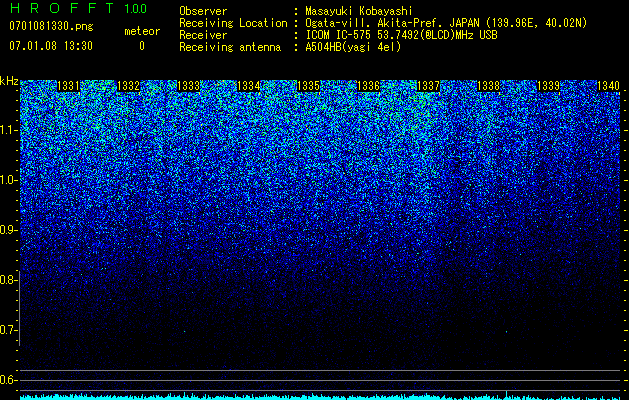The width and height of the screenshot is (629, 400).
Task: Select the 1340 time marker
Action: (609, 86)
